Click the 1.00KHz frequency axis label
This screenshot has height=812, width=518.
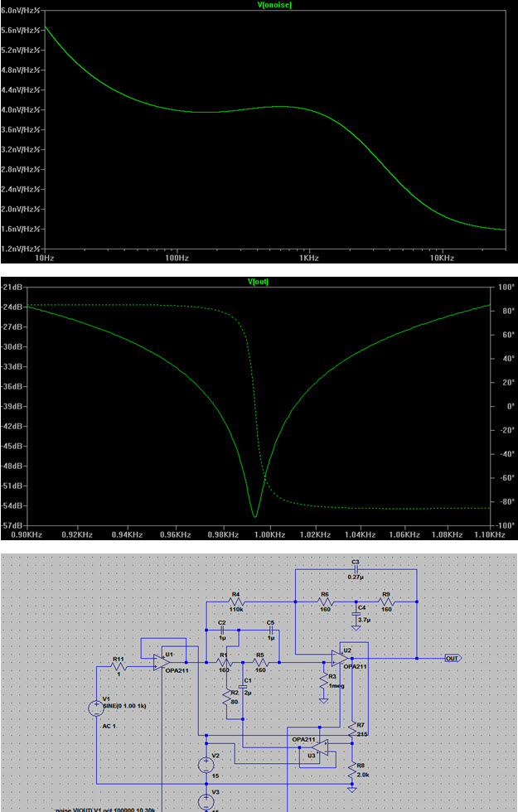click(270, 534)
